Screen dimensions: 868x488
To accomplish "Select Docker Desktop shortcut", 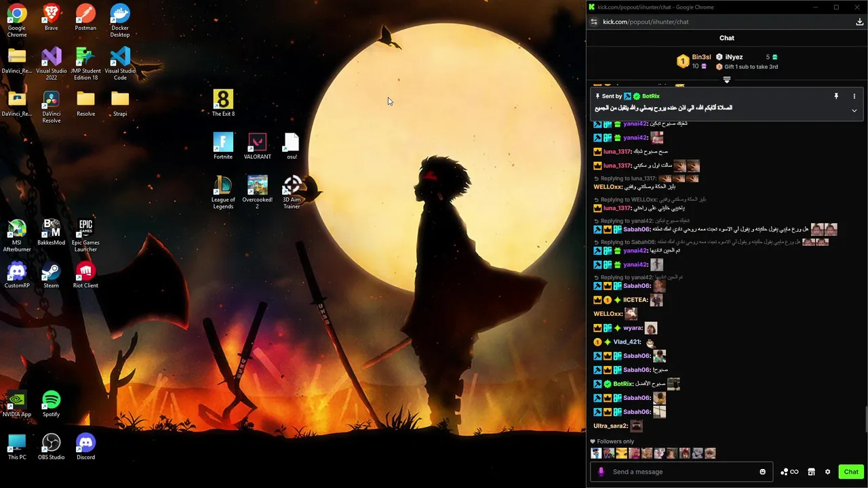I will click(120, 20).
